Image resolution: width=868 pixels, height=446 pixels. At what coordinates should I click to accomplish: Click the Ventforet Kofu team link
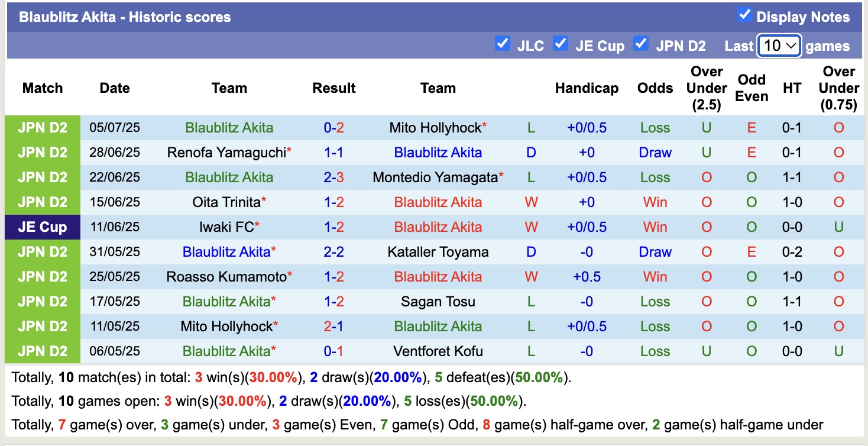click(438, 351)
